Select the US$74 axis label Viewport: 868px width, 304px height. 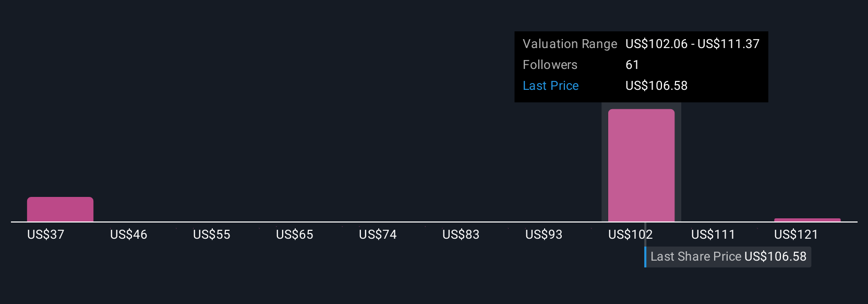pyautogui.click(x=378, y=235)
